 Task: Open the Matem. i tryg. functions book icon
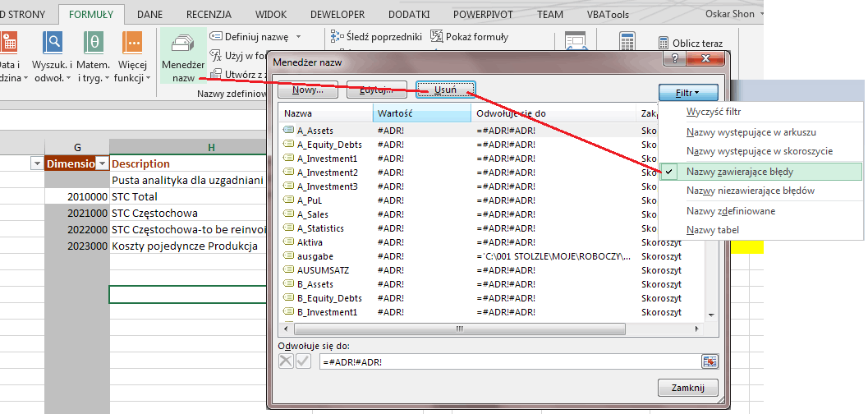[94, 42]
